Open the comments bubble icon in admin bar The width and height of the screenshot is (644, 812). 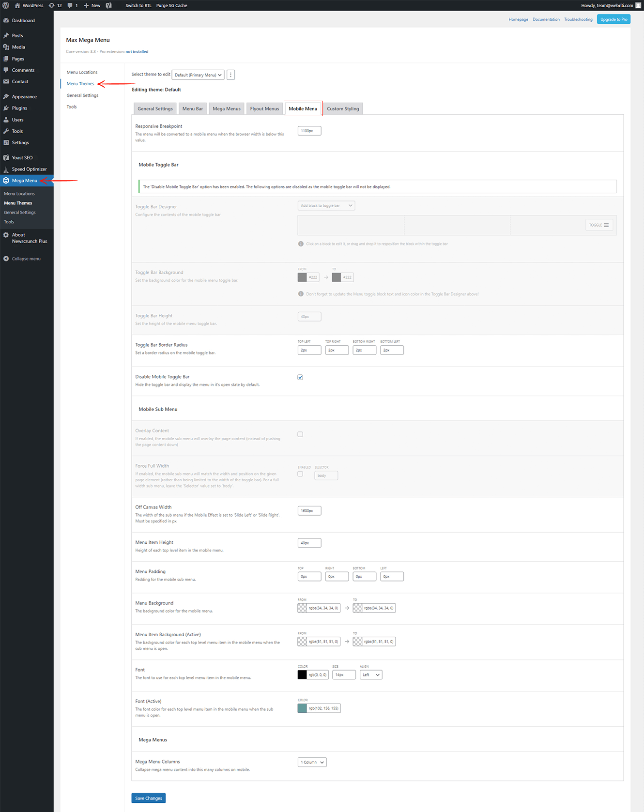[70, 5]
